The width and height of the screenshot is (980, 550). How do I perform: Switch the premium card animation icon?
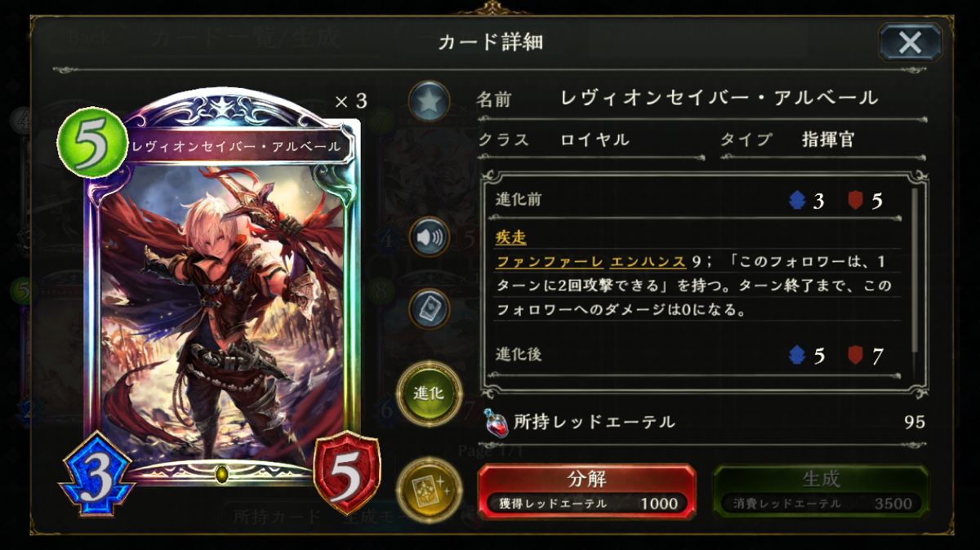tap(430, 490)
